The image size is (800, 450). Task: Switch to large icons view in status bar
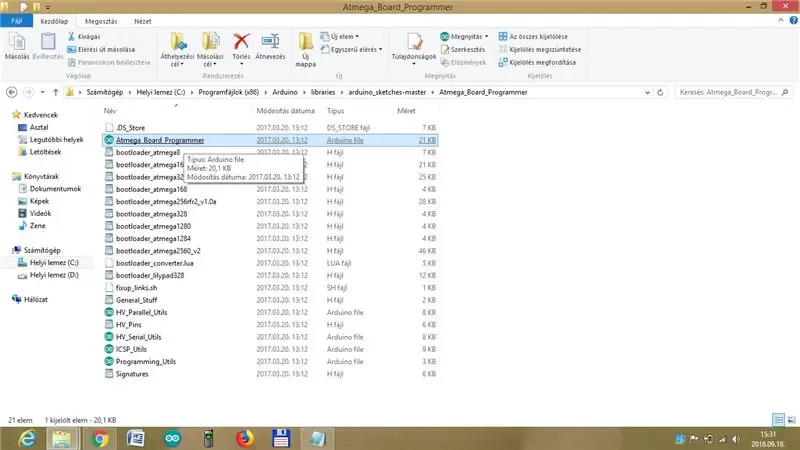click(791, 420)
